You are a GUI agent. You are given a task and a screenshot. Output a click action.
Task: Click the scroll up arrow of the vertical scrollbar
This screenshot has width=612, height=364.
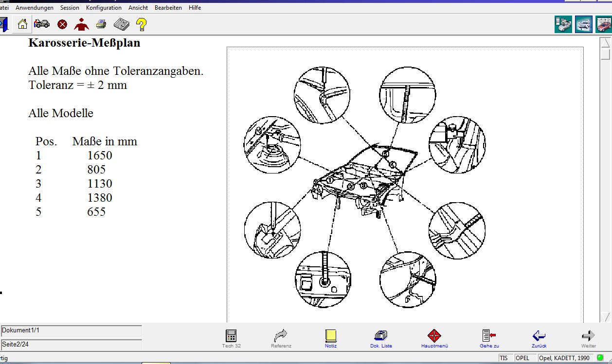605,42
